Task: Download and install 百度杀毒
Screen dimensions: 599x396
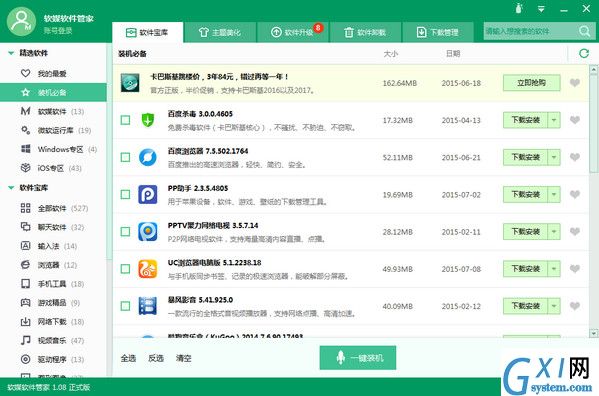Action: [525, 120]
